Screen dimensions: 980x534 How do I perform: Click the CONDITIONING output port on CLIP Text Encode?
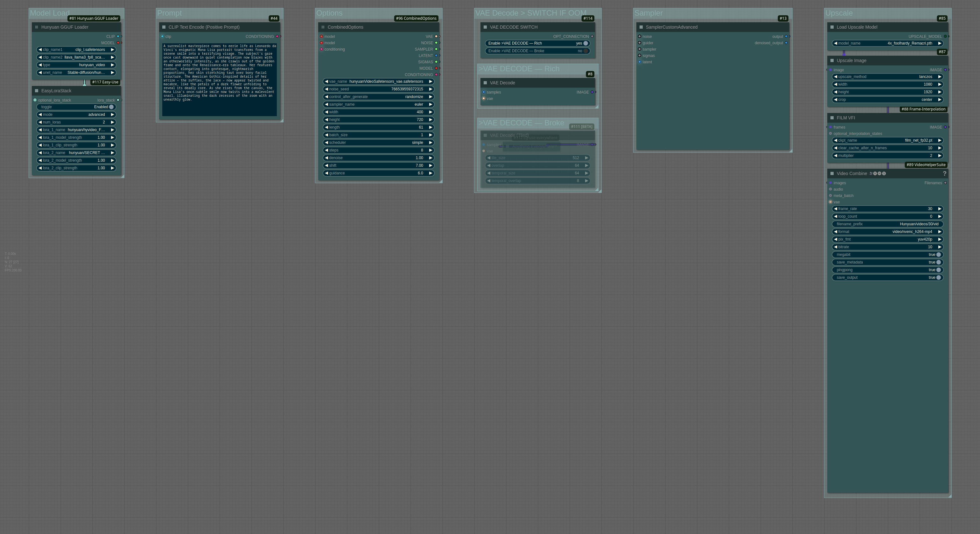click(277, 37)
